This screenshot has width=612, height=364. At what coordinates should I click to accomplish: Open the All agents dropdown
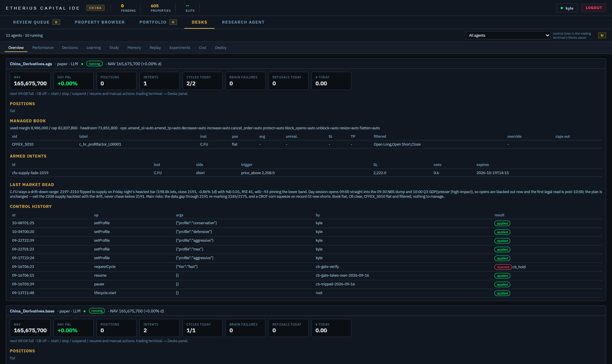(x=508, y=35)
